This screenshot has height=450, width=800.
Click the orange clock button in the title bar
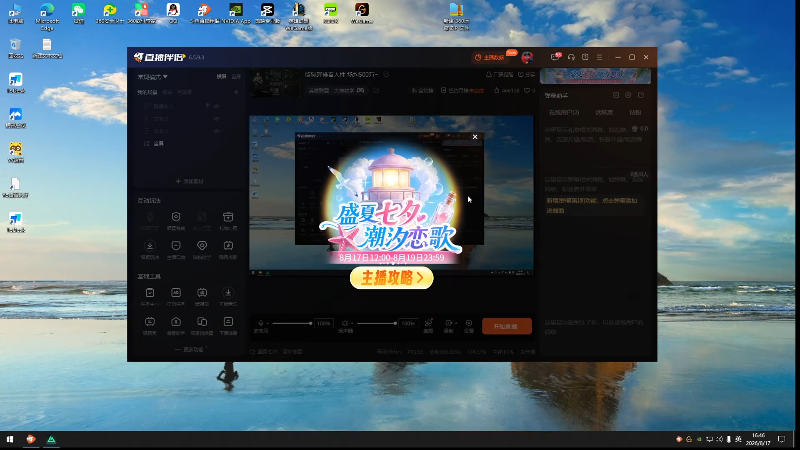[491, 58]
